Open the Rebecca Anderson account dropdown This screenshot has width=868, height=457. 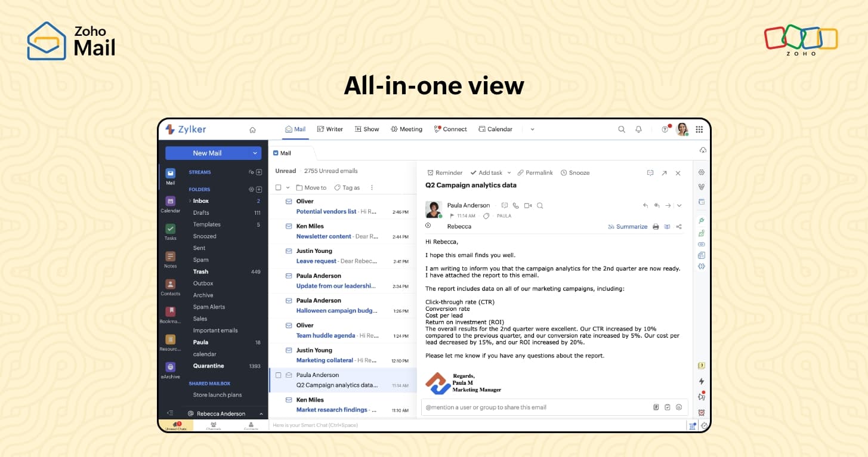point(261,413)
